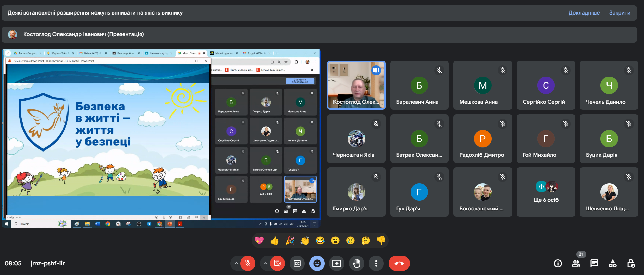The image size is (644, 275).
Task: Open the meeting details info icon
Action: (x=558, y=264)
